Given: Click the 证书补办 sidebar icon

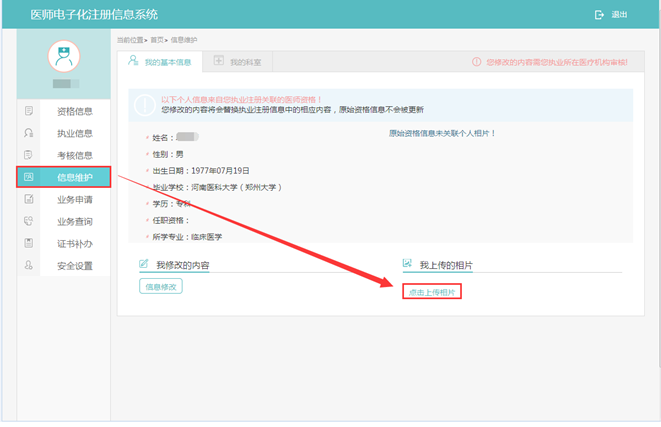Looking at the screenshot, I should tap(29, 243).
